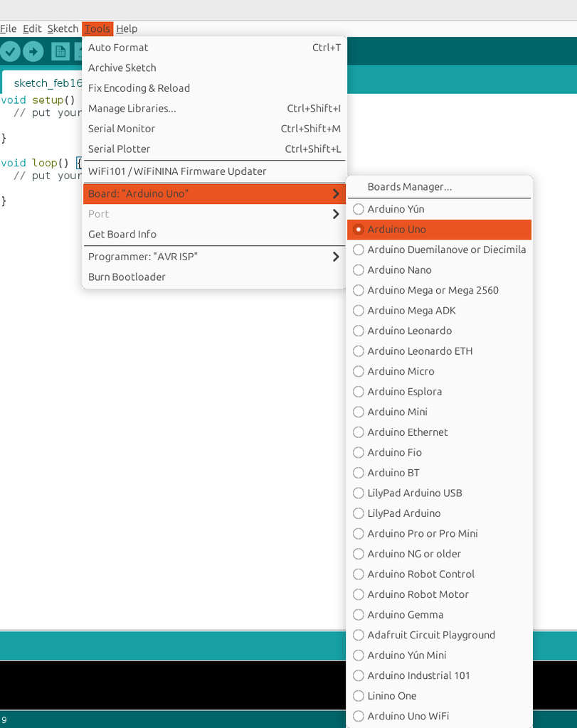
Task: Expand the Board: "Arduino Uno" submenu
Action: pyautogui.click(x=214, y=193)
